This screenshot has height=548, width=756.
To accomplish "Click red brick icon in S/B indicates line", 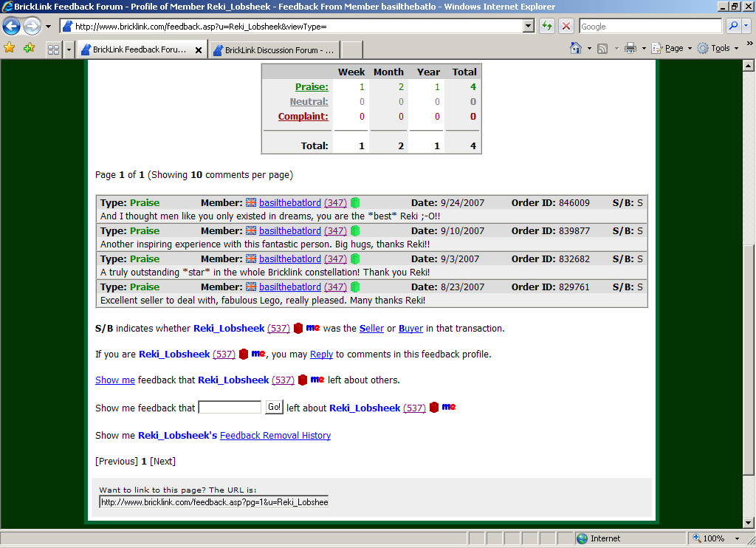I will [x=298, y=328].
